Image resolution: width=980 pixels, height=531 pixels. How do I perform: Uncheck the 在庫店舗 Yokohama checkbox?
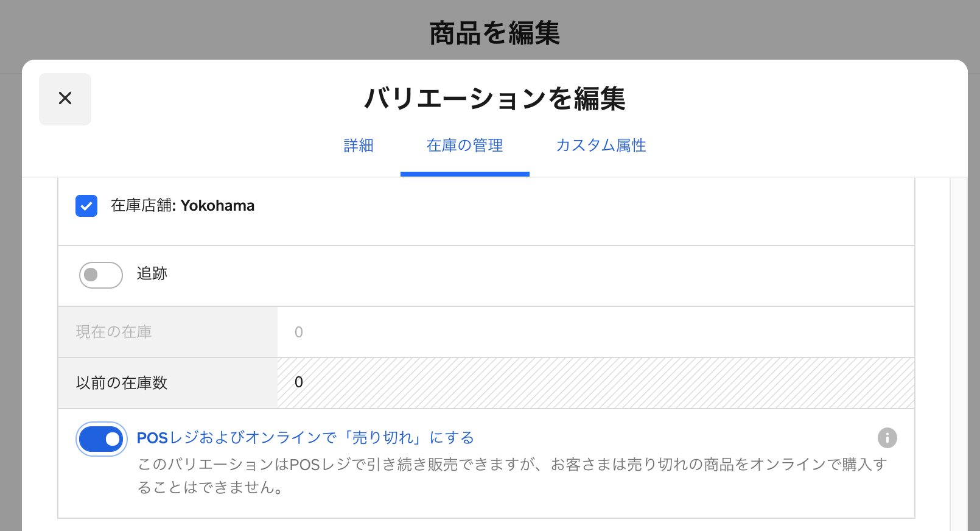pyautogui.click(x=86, y=206)
